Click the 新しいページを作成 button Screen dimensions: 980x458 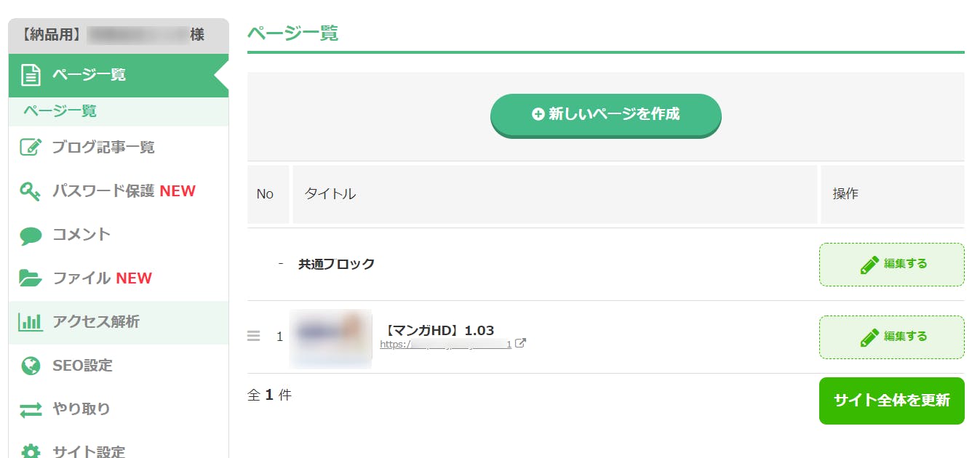(x=605, y=115)
